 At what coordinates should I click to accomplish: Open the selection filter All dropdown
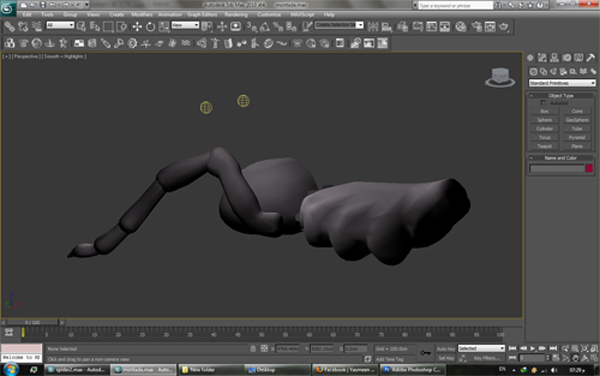pyautogui.click(x=60, y=25)
